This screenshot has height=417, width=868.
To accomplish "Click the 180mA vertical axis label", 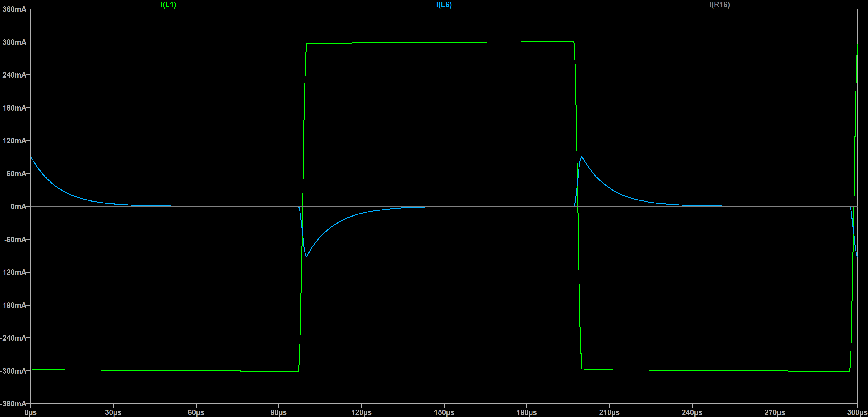I will [x=14, y=108].
